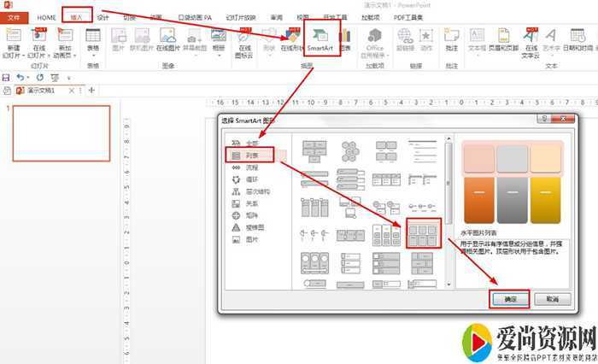This screenshot has height=364, width=598.
Task: Expand the 新建幻灯片 (New Slide) dropdown
Action: pos(12,53)
